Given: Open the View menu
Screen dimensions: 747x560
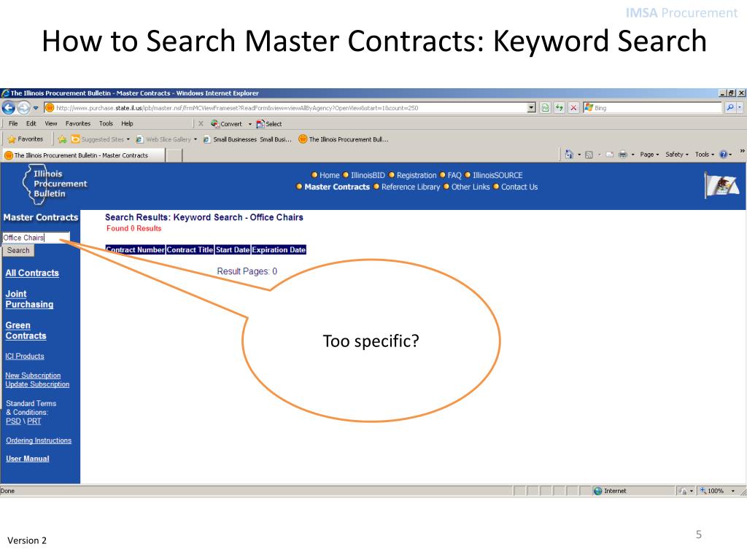Looking at the screenshot, I should 51,124.
